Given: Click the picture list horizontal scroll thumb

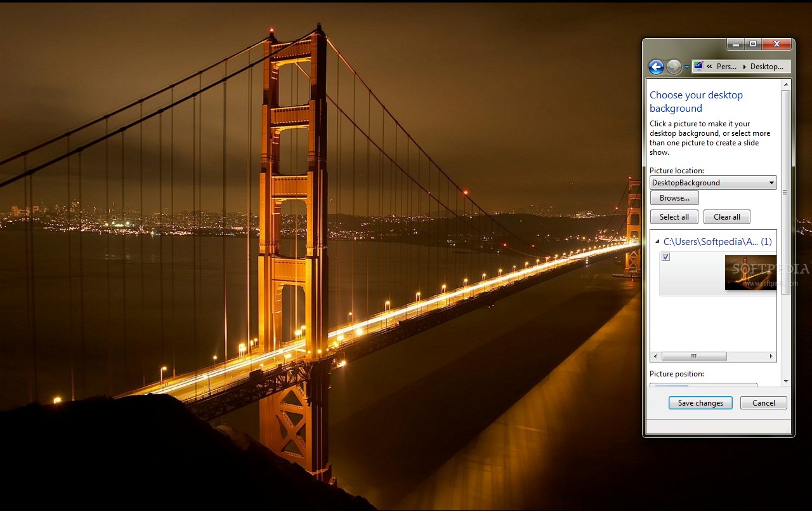Looking at the screenshot, I should 694,357.
